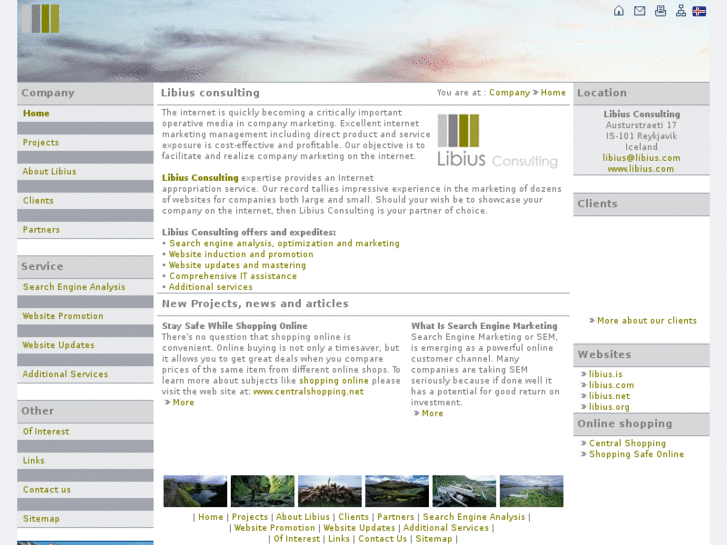Click second thumbnail showing green forest
This screenshot has height=545, width=727.
262,491
